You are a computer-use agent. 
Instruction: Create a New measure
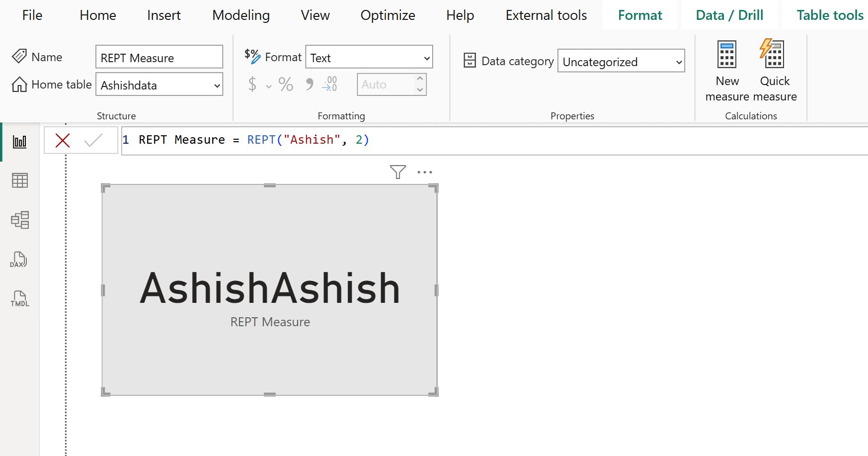[727, 70]
